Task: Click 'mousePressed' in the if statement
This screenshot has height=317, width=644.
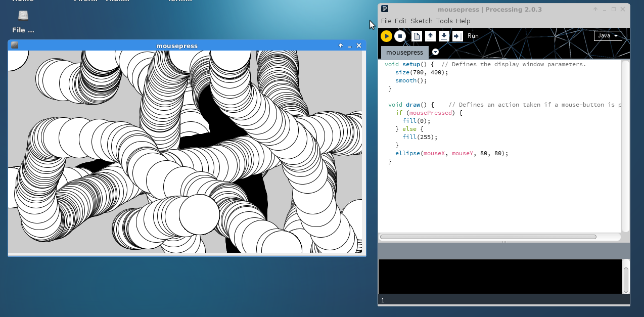Action: click(x=431, y=113)
